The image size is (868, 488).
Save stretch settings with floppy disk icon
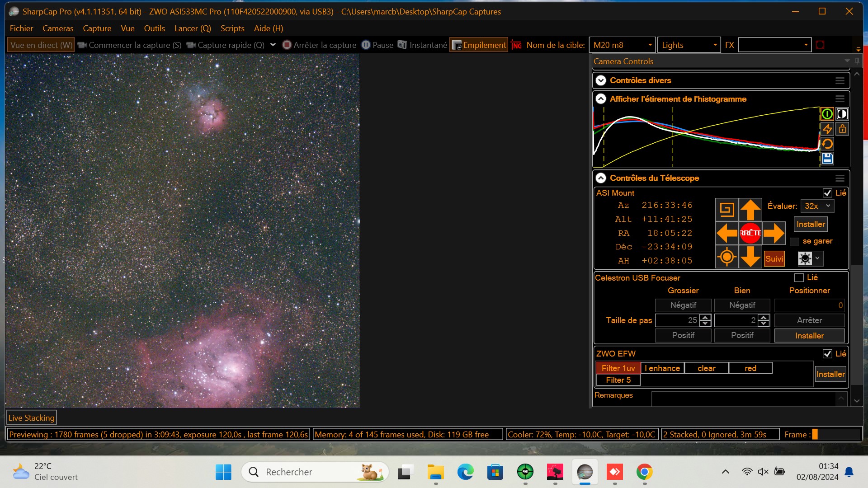[827, 159]
